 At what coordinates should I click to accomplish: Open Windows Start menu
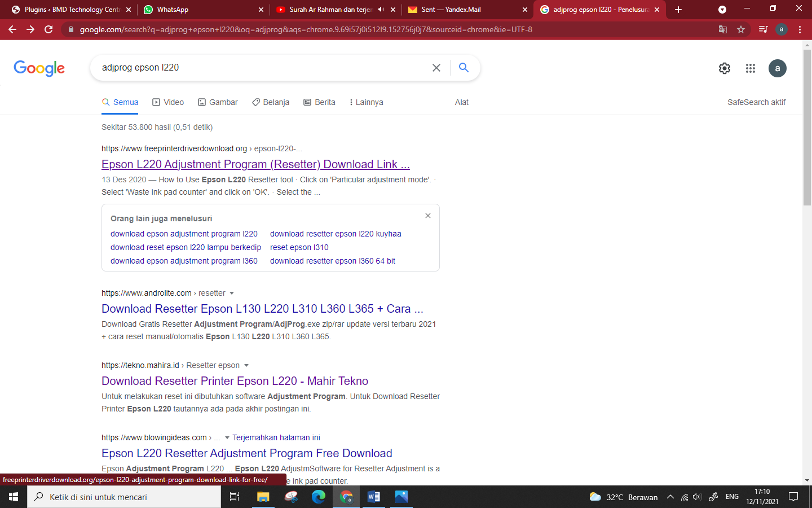[14, 497]
